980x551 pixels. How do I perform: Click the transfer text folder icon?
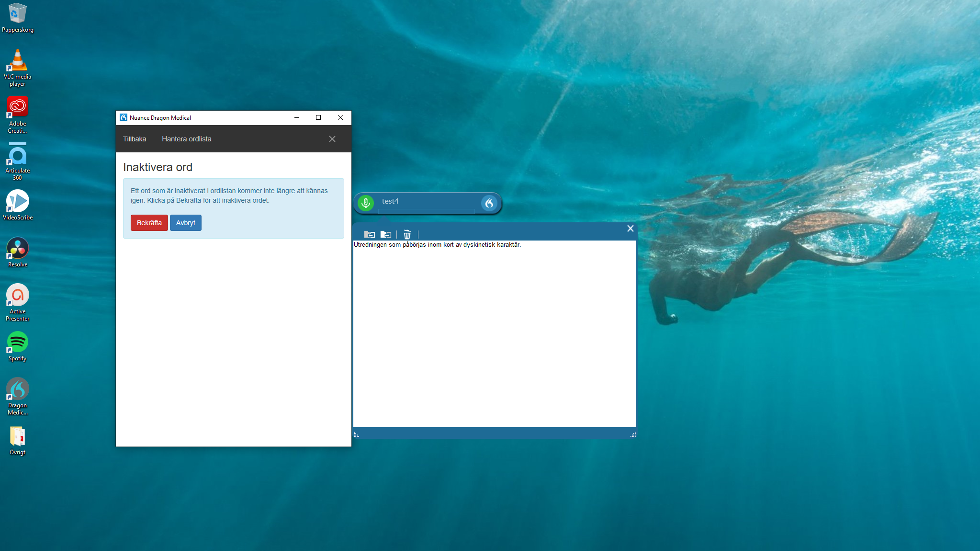(385, 234)
